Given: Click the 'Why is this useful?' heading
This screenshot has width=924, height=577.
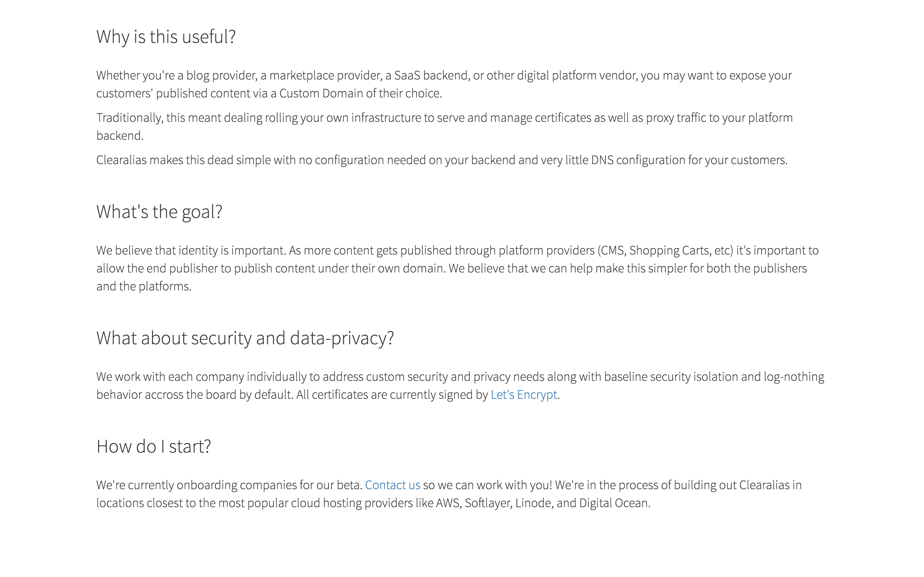Looking at the screenshot, I should tap(166, 37).
